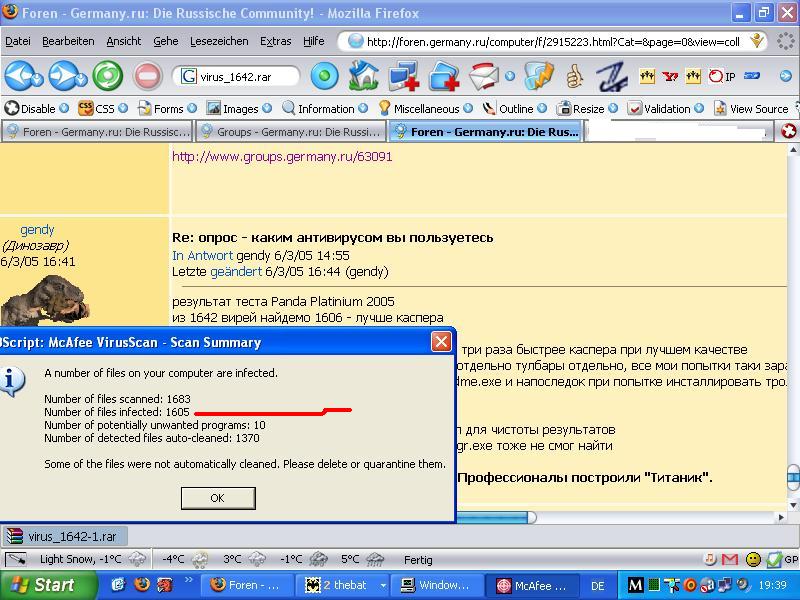Screen dimensions: 800x600
Task: Open the Information dropdown in developer toolbar
Action: click(x=363, y=109)
